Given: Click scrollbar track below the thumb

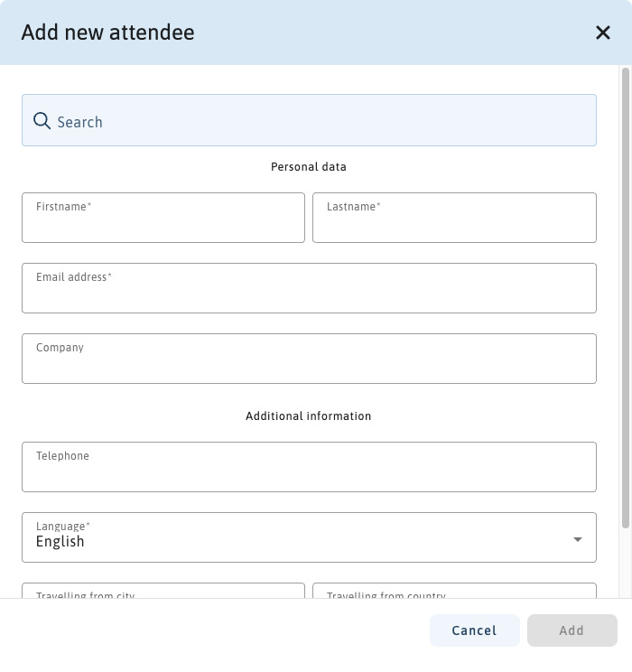Looking at the screenshot, I should [x=626, y=565].
